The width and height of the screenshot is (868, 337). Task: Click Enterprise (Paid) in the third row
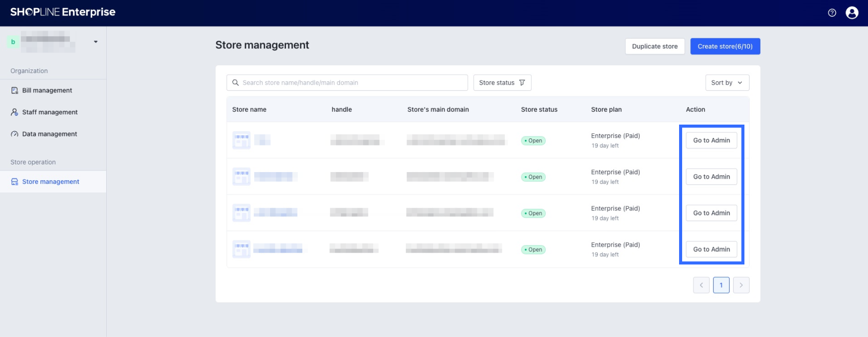coord(615,208)
